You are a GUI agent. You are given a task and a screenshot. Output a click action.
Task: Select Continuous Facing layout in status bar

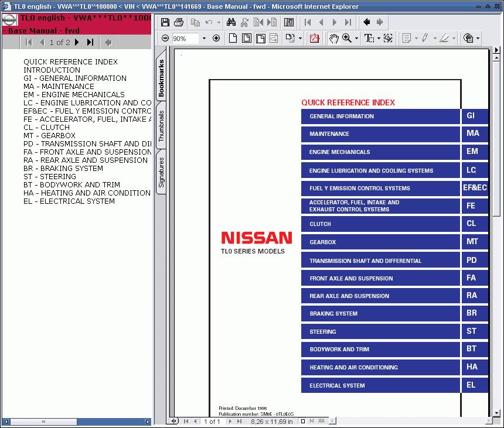tap(321, 421)
